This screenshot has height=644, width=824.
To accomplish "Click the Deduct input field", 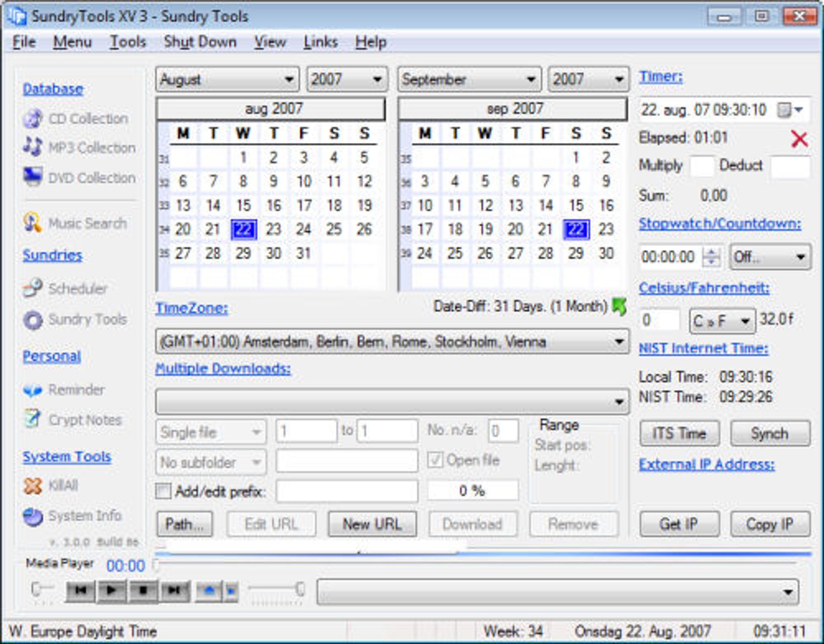I will coord(790,166).
